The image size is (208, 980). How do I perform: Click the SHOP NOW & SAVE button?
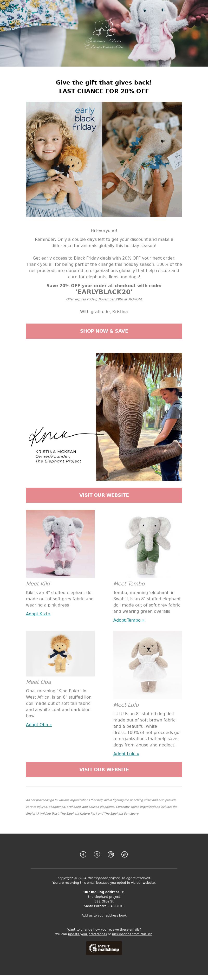click(x=104, y=331)
